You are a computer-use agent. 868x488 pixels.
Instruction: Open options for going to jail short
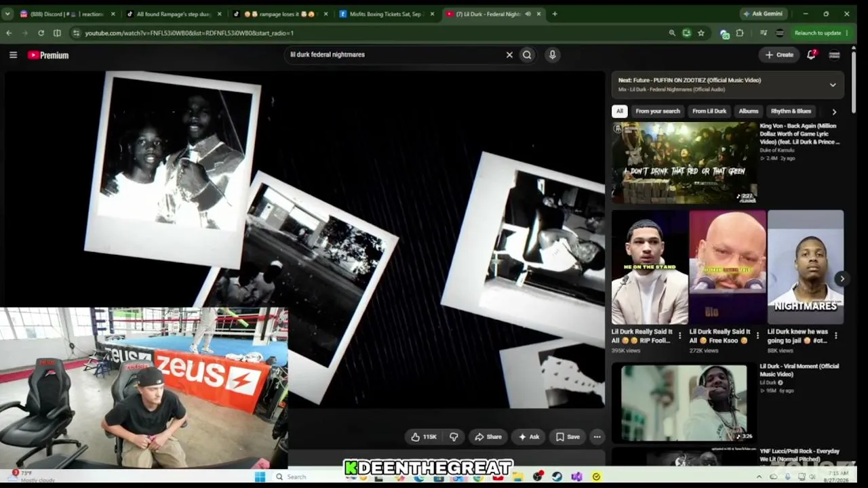pyautogui.click(x=835, y=335)
